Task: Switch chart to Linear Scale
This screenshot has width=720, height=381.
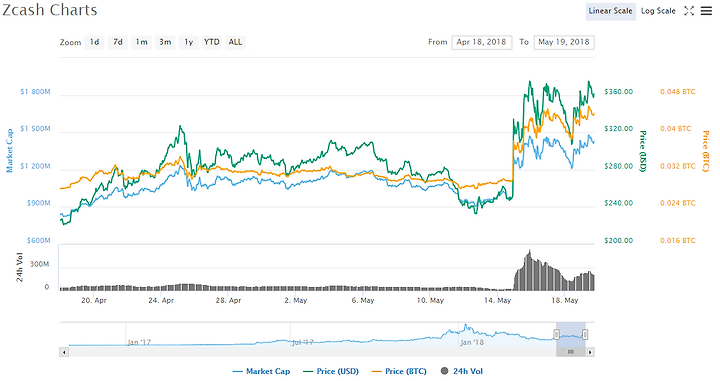Action: [610, 11]
